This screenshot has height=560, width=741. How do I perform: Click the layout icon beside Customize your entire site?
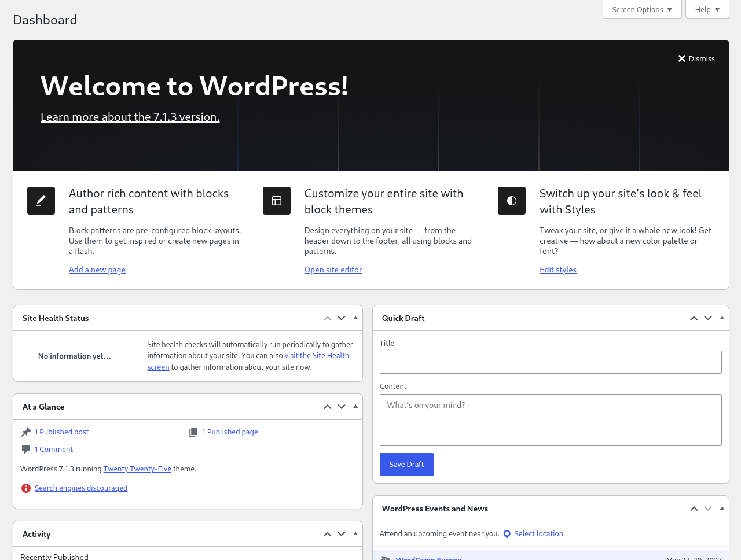point(277,201)
